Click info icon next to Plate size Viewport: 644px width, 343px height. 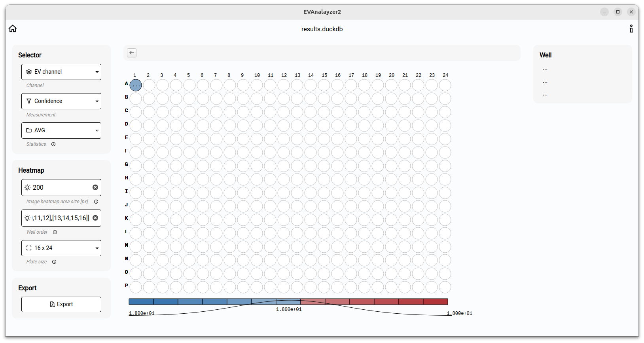click(x=54, y=262)
